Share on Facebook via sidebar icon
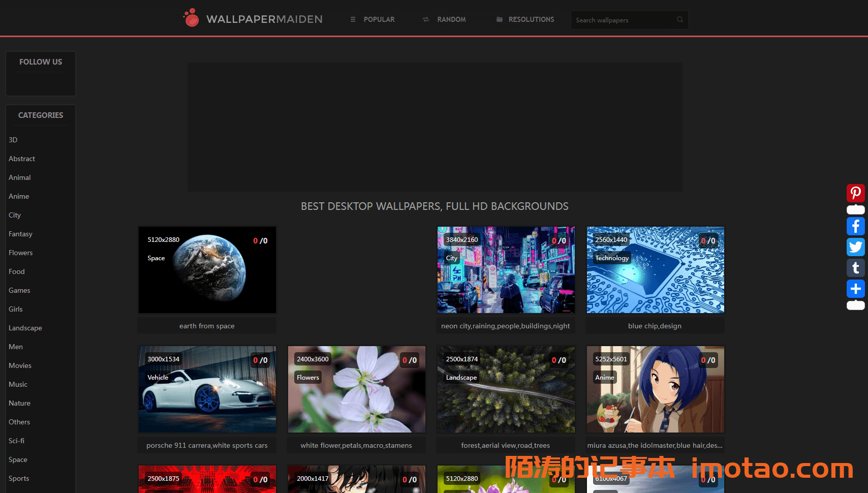Image resolution: width=868 pixels, height=493 pixels. tap(855, 226)
